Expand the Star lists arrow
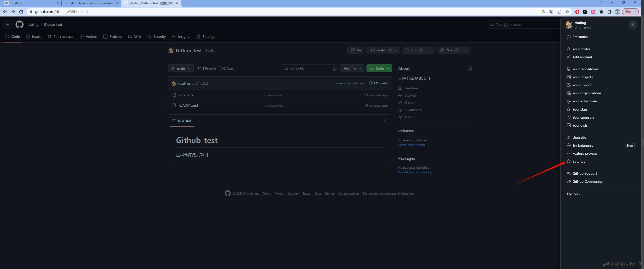This screenshot has width=644, height=269. click(466, 50)
